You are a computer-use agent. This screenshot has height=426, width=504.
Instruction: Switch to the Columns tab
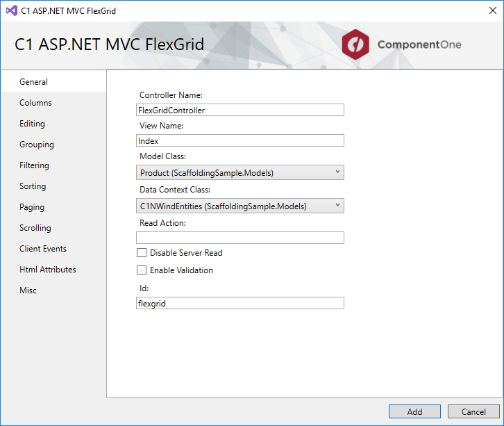click(x=35, y=103)
